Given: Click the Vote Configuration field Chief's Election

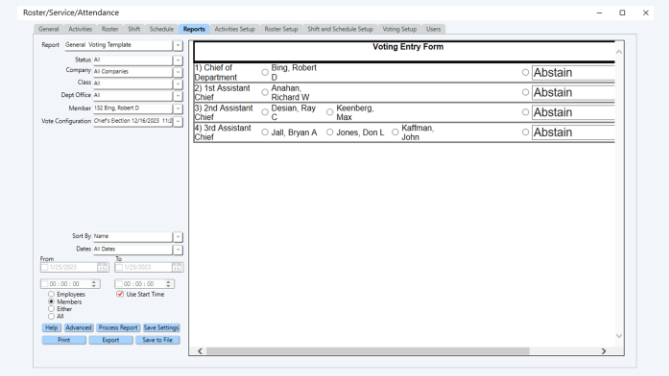Looking at the screenshot, I should 133,121.
